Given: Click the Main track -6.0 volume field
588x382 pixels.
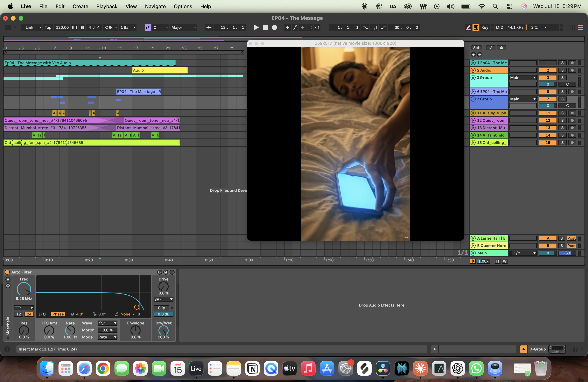Looking at the screenshot, I should [567, 253].
